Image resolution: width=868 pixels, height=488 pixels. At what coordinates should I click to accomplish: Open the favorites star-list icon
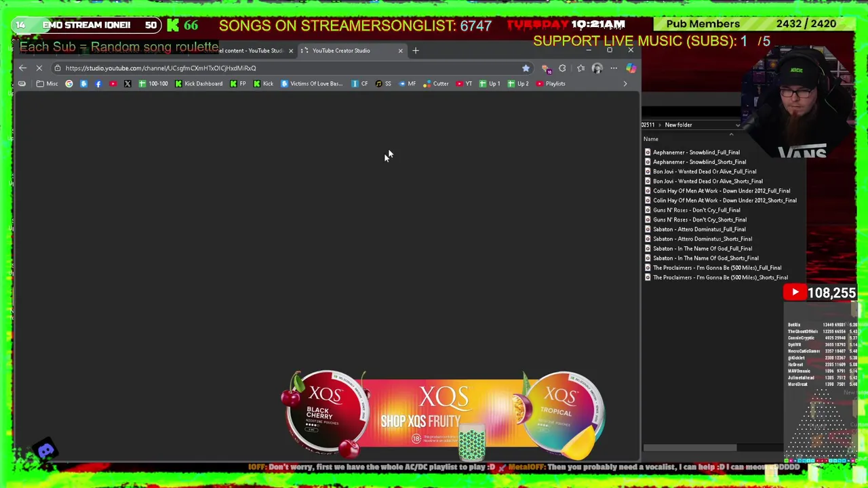click(580, 68)
